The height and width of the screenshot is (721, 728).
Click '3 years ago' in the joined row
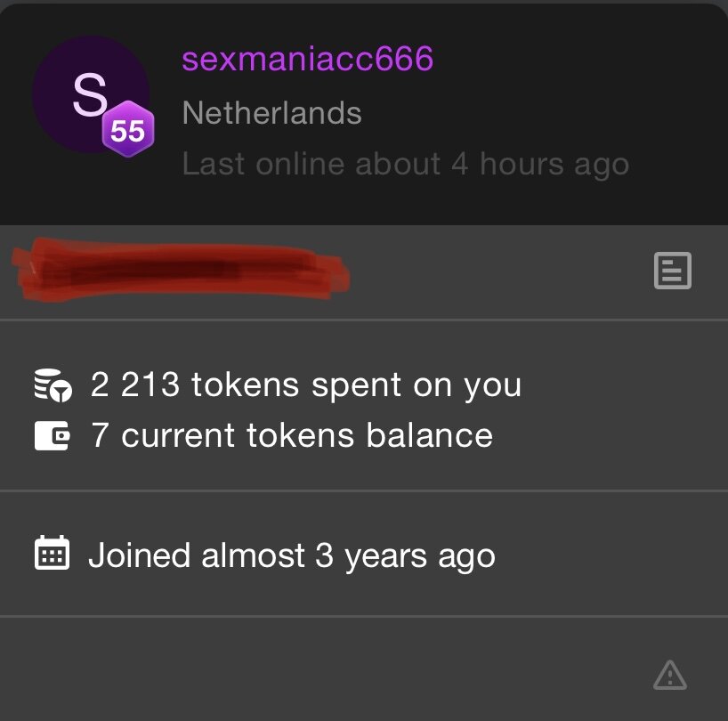pyautogui.click(x=405, y=555)
